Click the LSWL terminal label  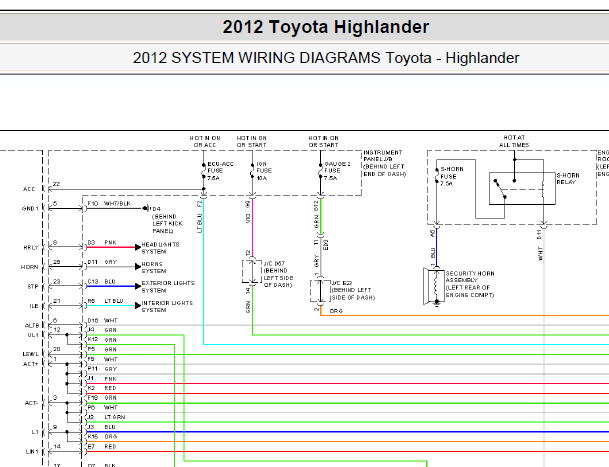point(31,354)
